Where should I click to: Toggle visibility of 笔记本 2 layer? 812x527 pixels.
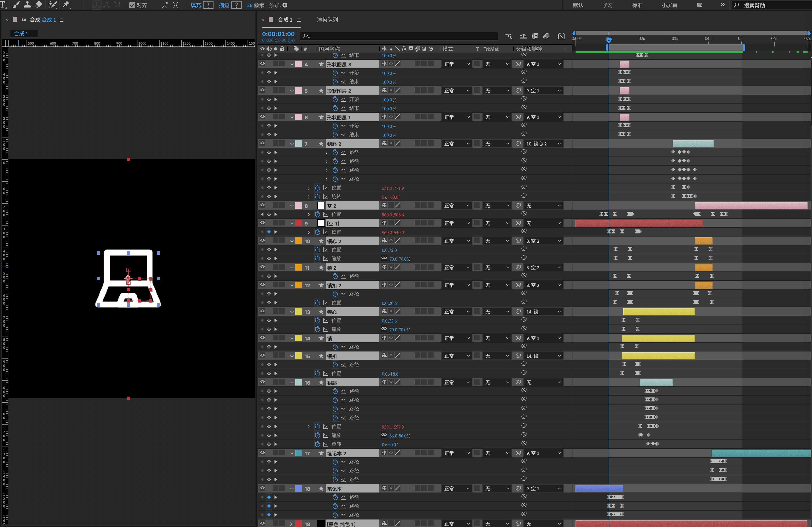pyautogui.click(x=262, y=453)
